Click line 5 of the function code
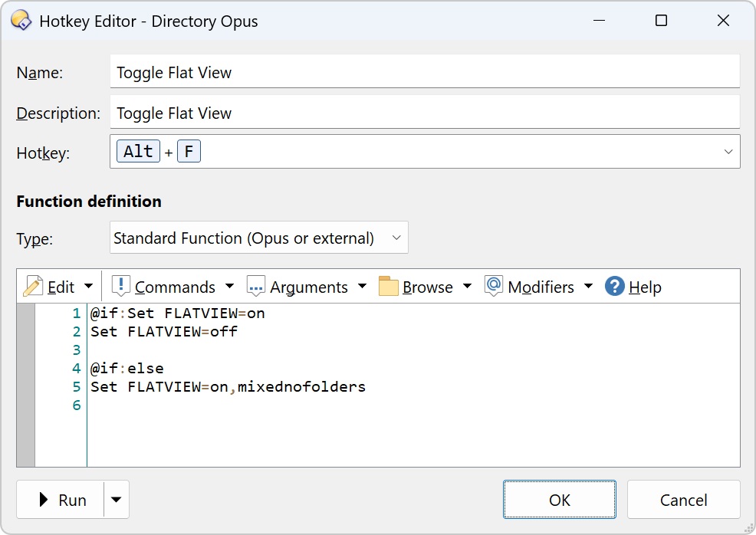 (x=228, y=387)
